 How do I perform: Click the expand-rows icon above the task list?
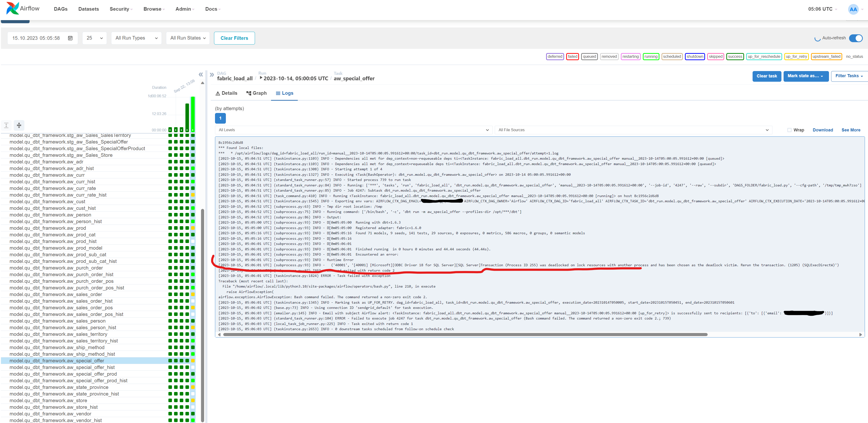point(6,125)
